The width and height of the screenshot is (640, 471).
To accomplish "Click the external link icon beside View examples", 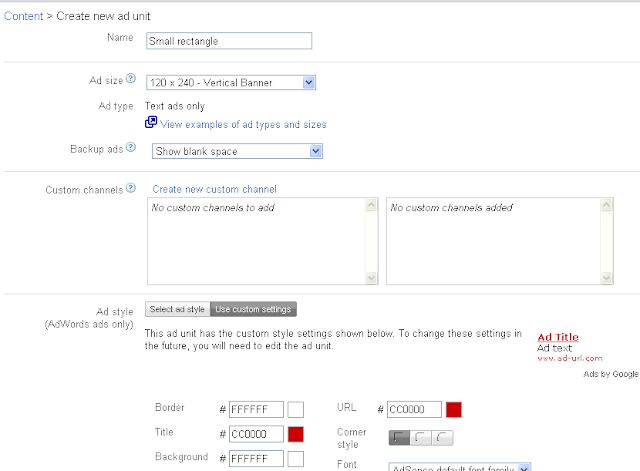I will point(151,122).
